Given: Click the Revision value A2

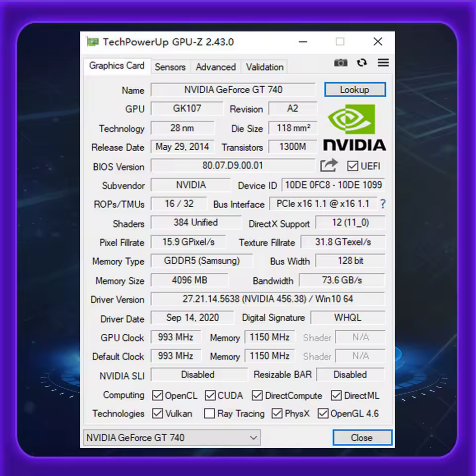Looking at the screenshot, I should 293,109.
